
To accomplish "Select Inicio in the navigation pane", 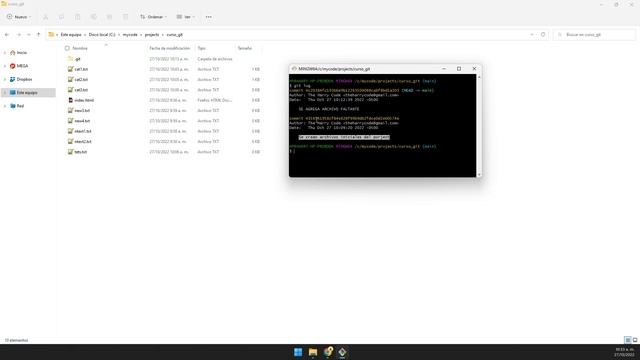I will (22, 53).
